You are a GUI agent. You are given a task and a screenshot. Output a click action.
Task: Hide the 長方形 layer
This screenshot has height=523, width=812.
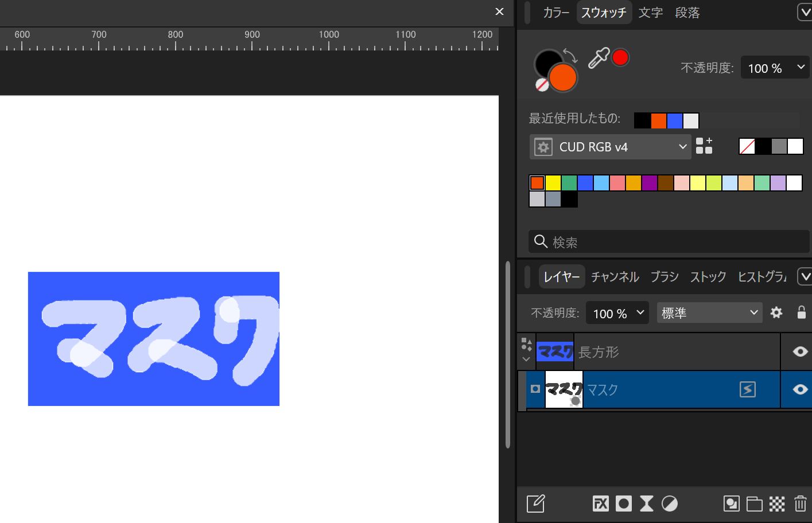click(x=801, y=352)
